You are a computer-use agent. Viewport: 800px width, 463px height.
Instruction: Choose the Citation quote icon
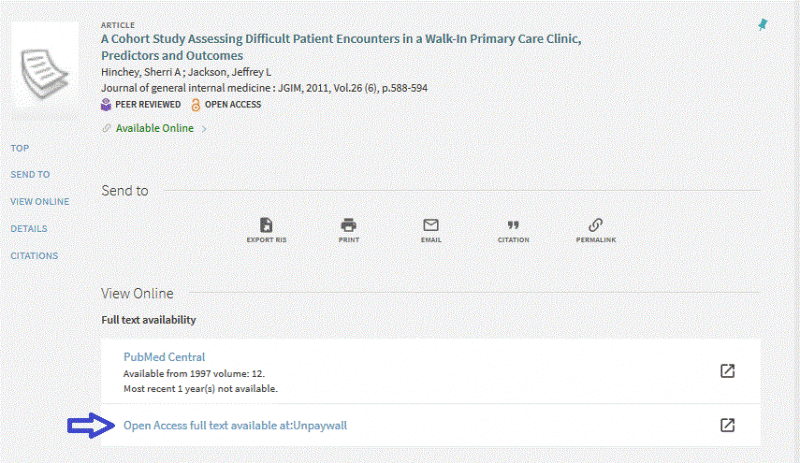[513, 225]
